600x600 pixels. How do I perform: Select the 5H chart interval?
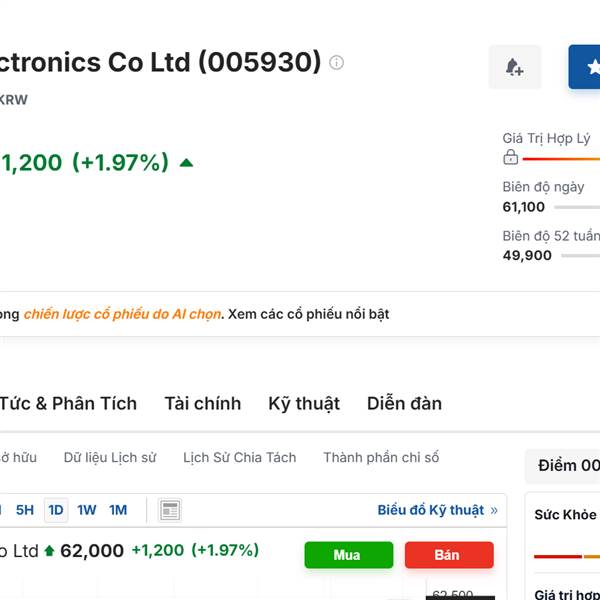[25, 510]
